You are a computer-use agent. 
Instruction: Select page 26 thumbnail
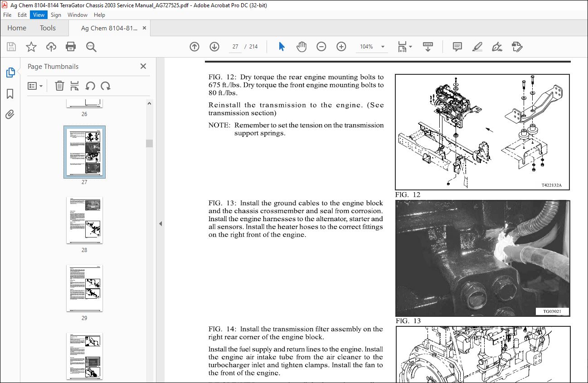[x=84, y=103]
